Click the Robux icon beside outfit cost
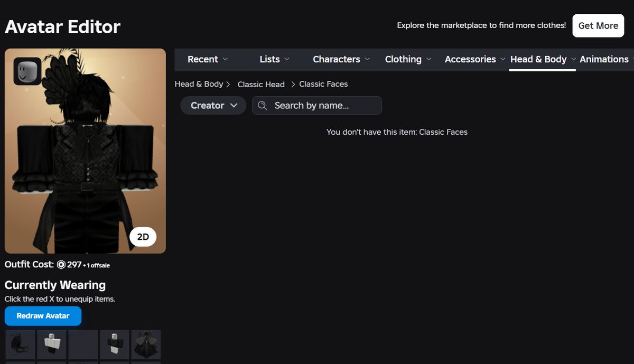 point(61,264)
